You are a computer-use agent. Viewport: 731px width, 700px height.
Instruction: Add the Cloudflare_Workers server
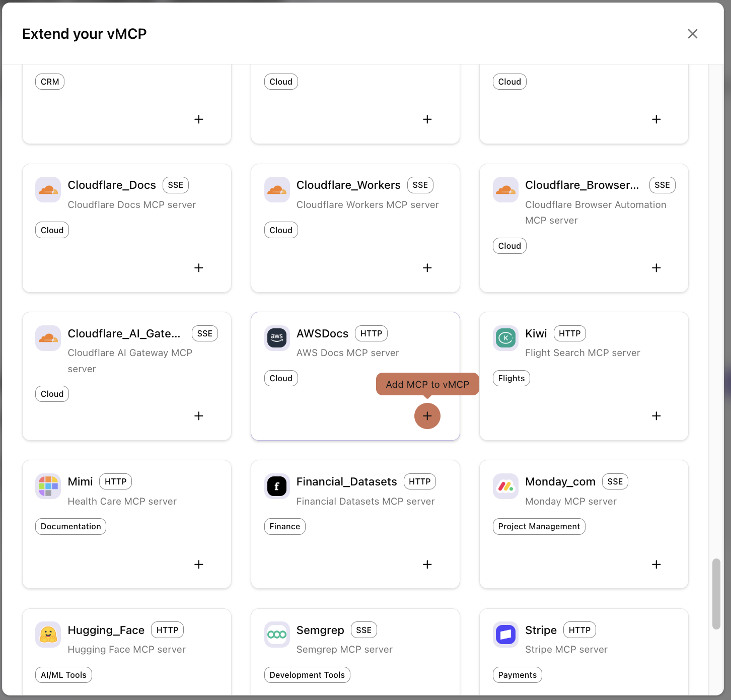(x=427, y=267)
